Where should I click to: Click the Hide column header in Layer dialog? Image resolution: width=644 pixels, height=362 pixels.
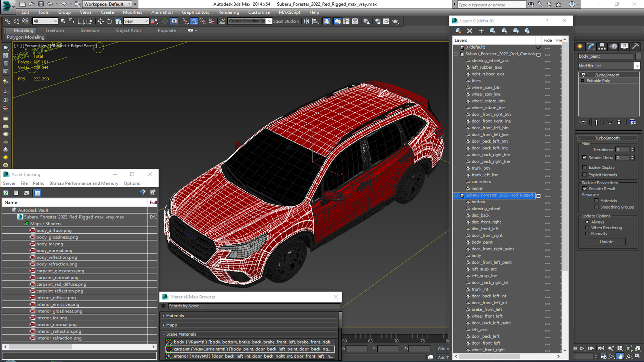[547, 40]
